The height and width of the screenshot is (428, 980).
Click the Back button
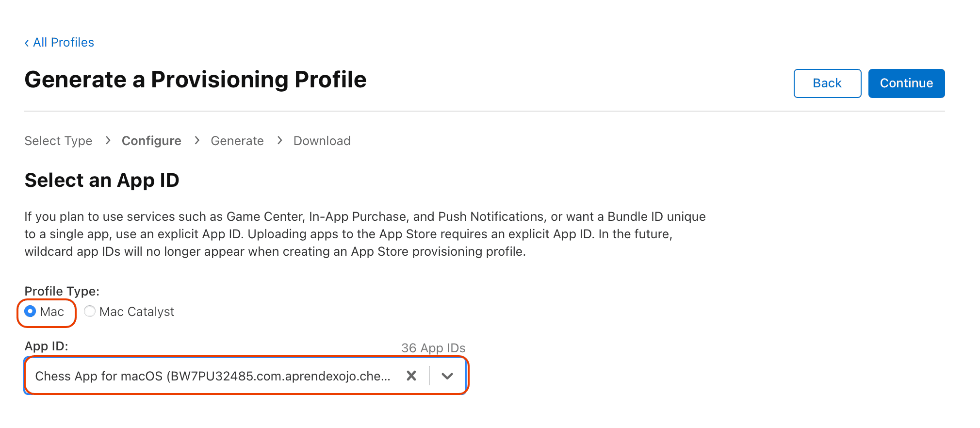click(x=827, y=83)
